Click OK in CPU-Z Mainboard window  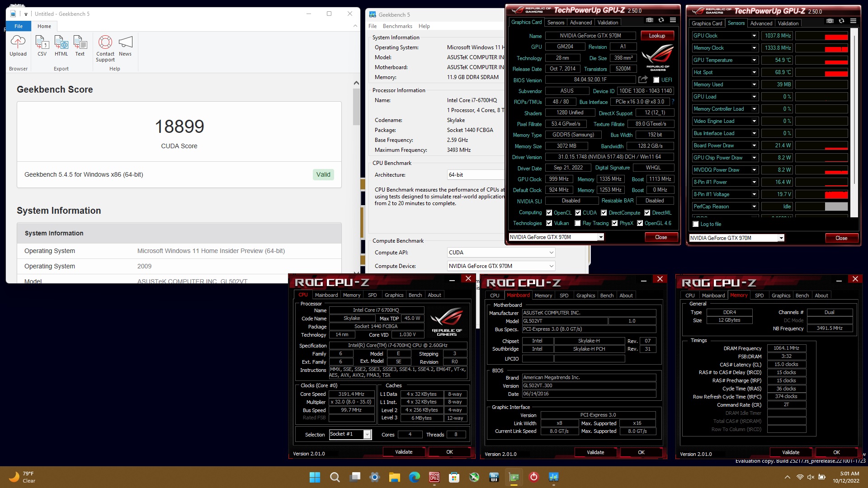(641, 452)
